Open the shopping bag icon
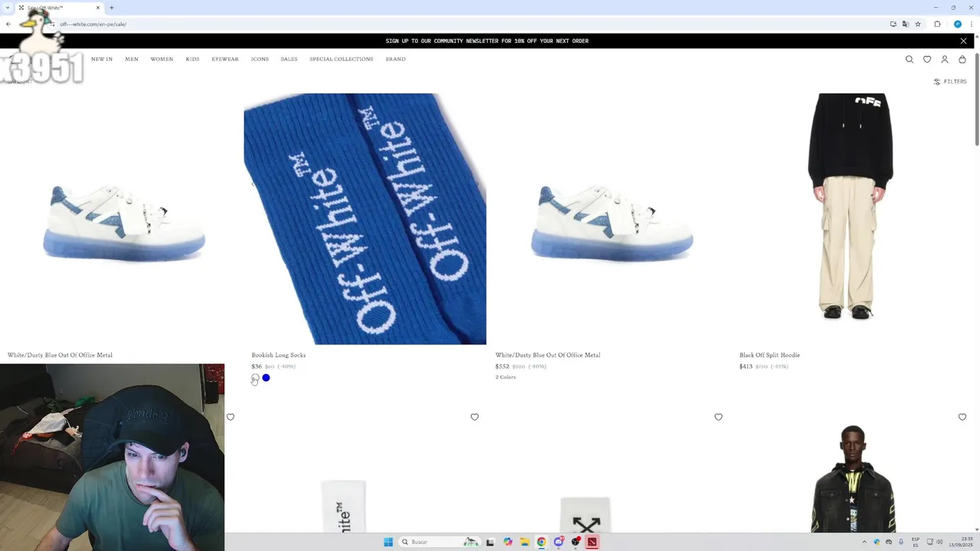Image resolution: width=980 pixels, height=551 pixels. [x=962, y=59]
